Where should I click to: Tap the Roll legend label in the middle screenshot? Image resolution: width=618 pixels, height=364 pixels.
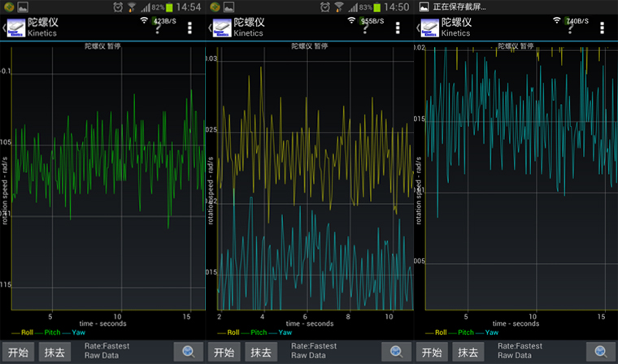pyautogui.click(x=233, y=332)
